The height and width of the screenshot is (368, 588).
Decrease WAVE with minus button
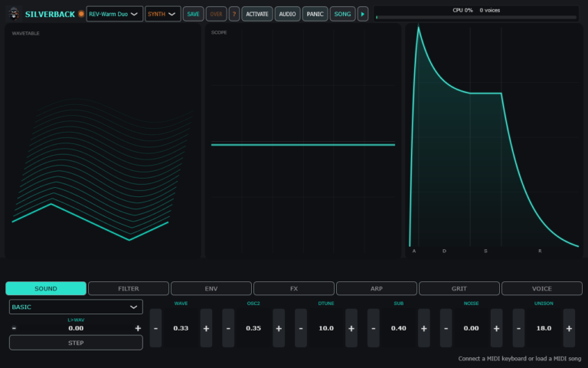[156, 328]
